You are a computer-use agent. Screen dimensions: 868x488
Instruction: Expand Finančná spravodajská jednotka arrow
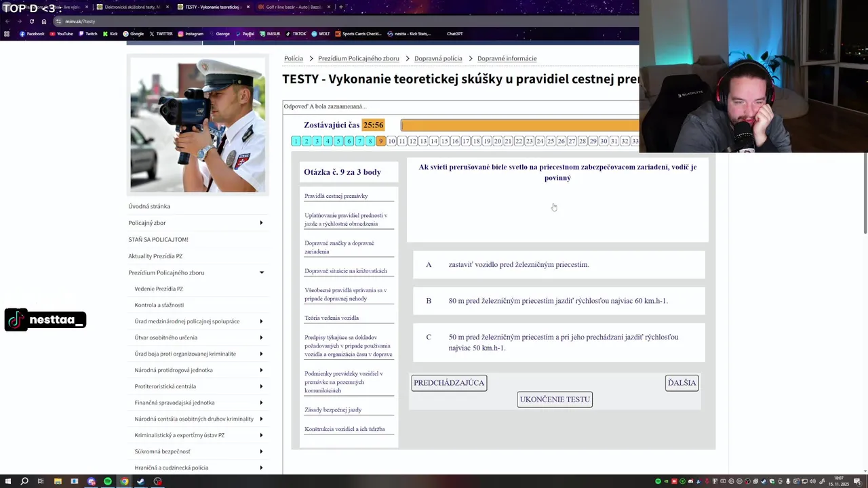click(261, 403)
